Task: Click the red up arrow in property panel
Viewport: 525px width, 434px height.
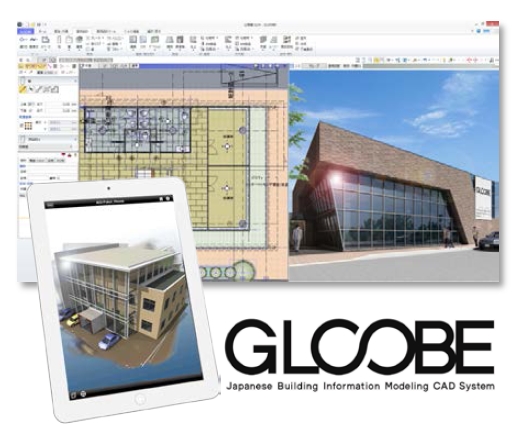Action: pos(70,154)
